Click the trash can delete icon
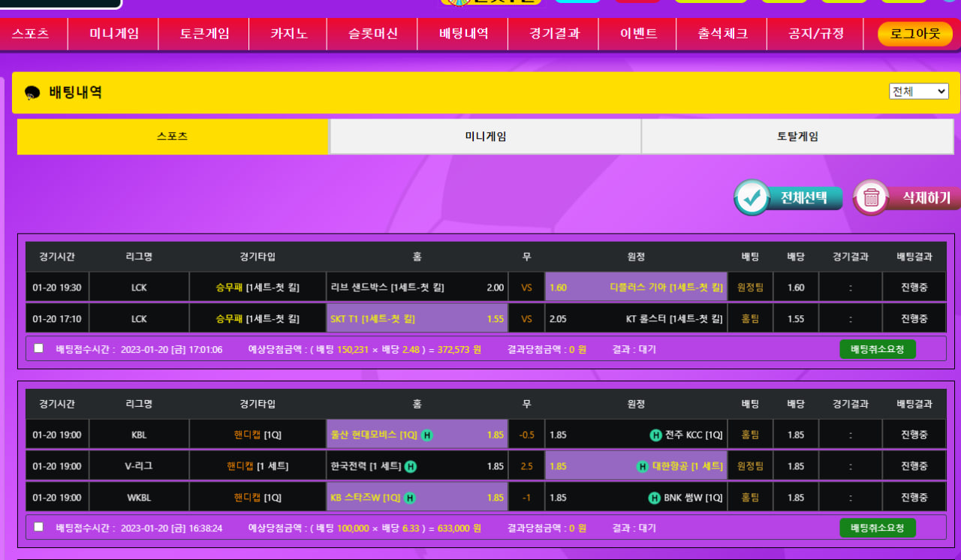The width and height of the screenshot is (961, 560). pyautogui.click(x=871, y=197)
